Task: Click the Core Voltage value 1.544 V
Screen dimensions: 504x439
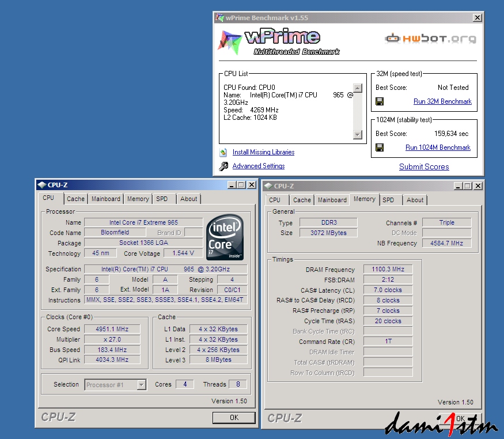Action: click(183, 253)
